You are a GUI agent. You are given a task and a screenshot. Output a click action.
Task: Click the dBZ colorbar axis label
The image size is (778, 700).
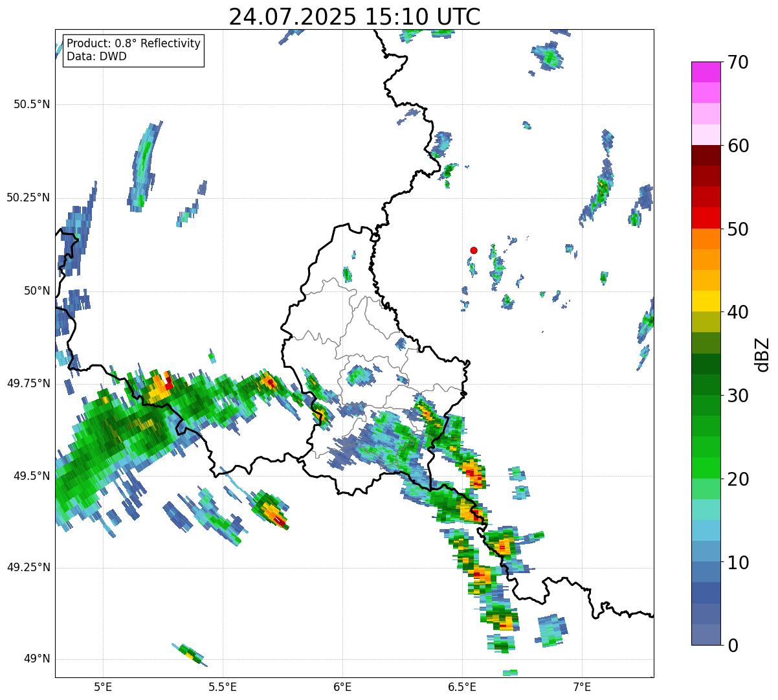(762, 354)
